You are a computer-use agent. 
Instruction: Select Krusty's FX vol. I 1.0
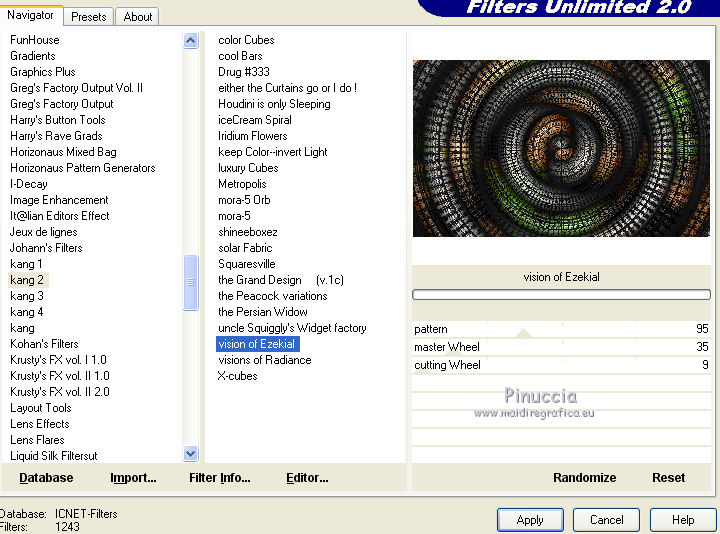coord(58,360)
